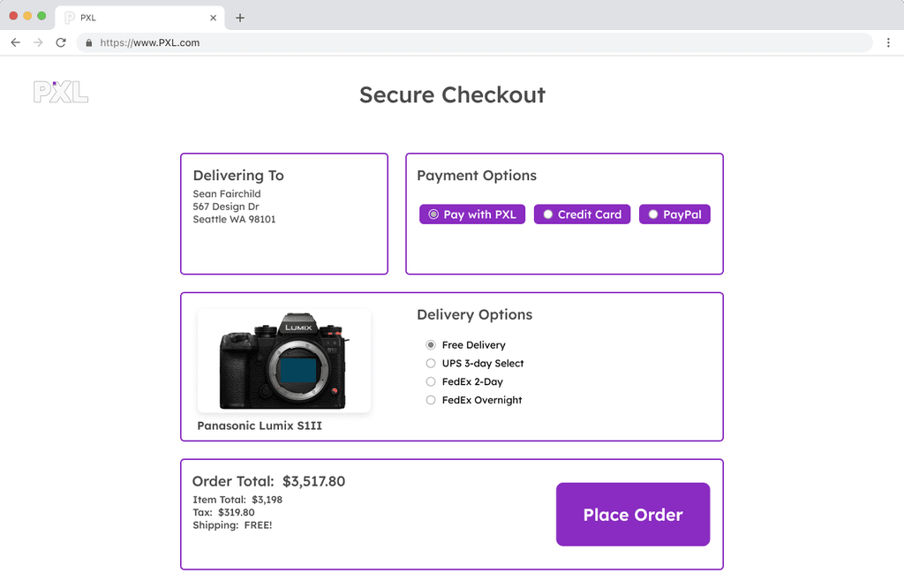
Task: Select FedEx Overnight delivery
Action: pyautogui.click(x=474, y=400)
